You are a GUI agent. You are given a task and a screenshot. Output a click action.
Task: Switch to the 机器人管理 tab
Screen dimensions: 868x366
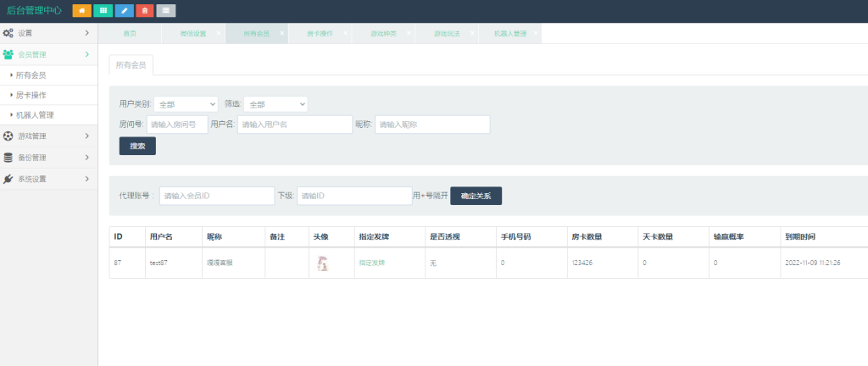[x=509, y=34]
